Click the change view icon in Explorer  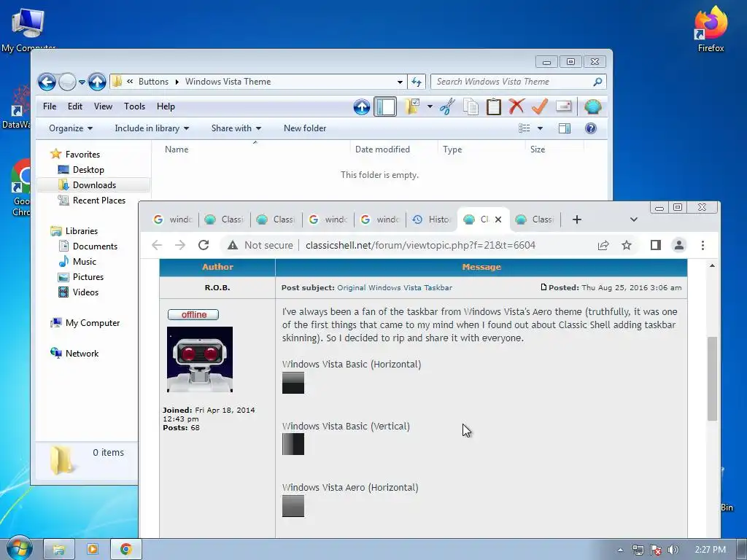tap(524, 128)
